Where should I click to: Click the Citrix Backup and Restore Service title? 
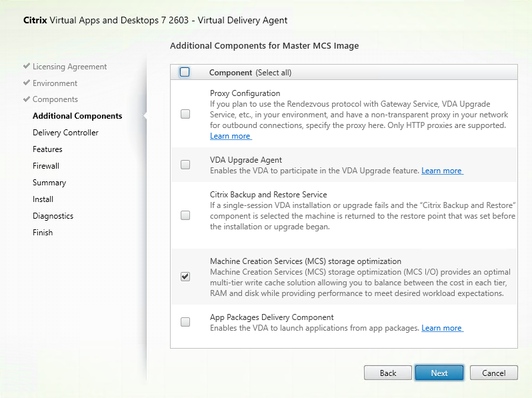point(269,195)
